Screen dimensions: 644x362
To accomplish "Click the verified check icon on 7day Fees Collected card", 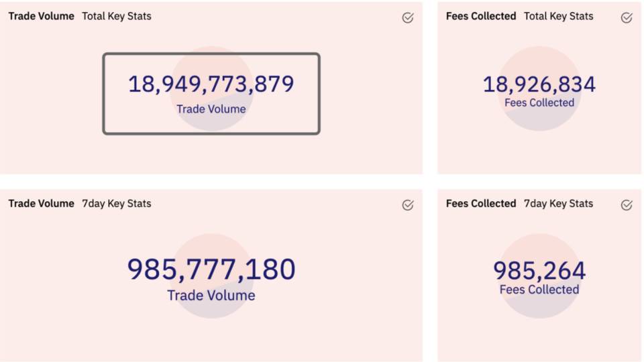I will [627, 205].
